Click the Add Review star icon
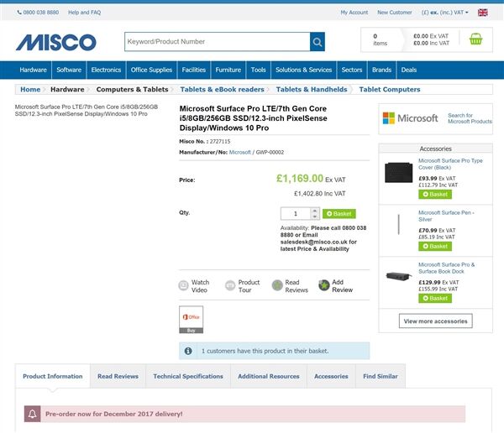 (x=324, y=285)
